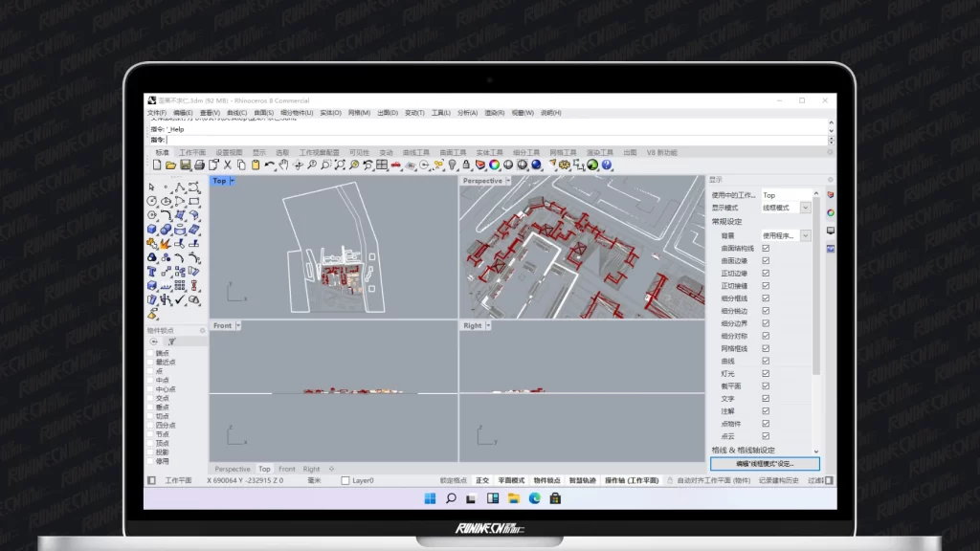Enable the 端点 object snap checkbox
Screen dimensions: 980x551
(x=149, y=353)
